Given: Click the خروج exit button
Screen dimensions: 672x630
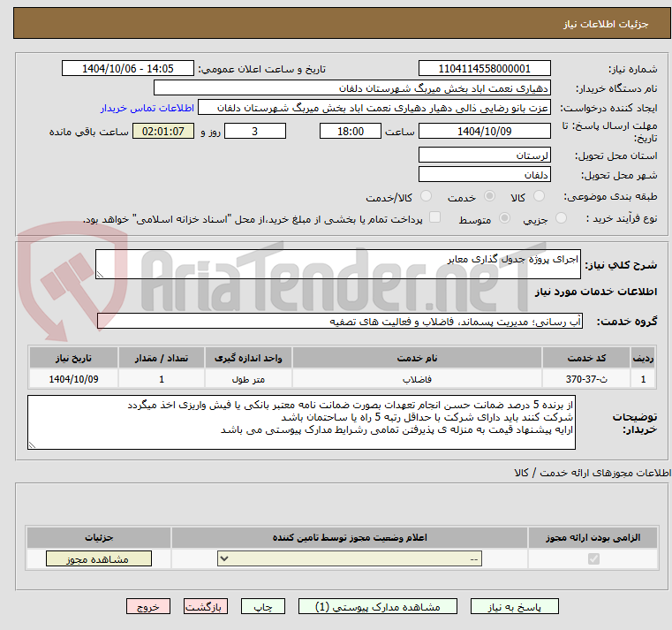Looking at the screenshot, I should (147, 607).
